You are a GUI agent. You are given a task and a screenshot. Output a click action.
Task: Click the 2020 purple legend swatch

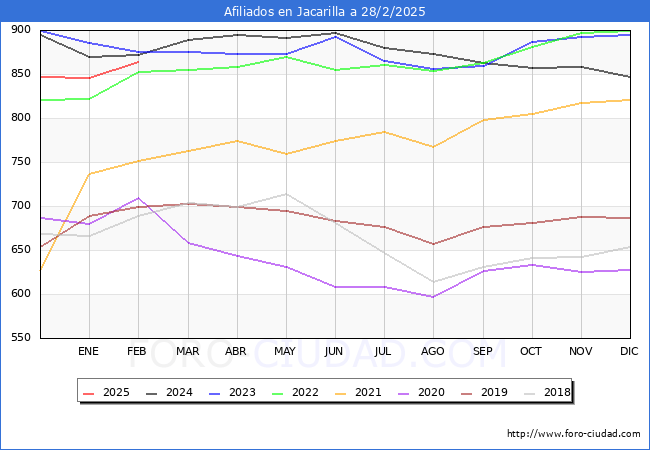coord(403,392)
